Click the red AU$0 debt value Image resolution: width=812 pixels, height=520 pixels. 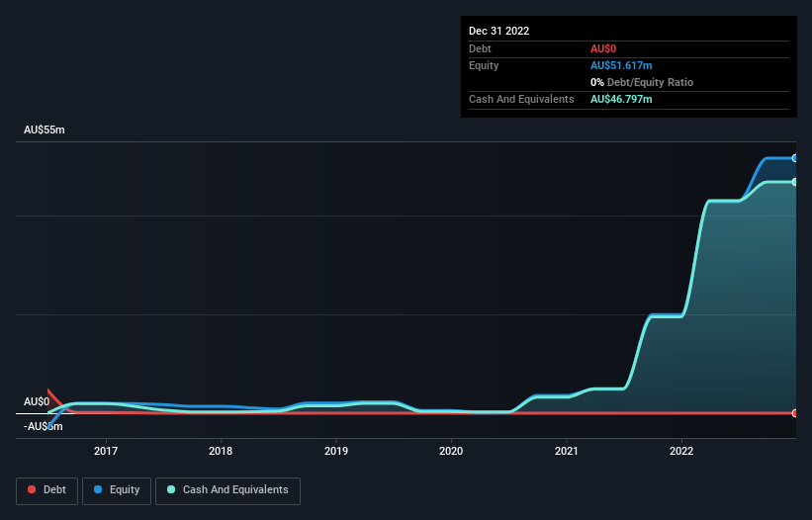tap(603, 48)
